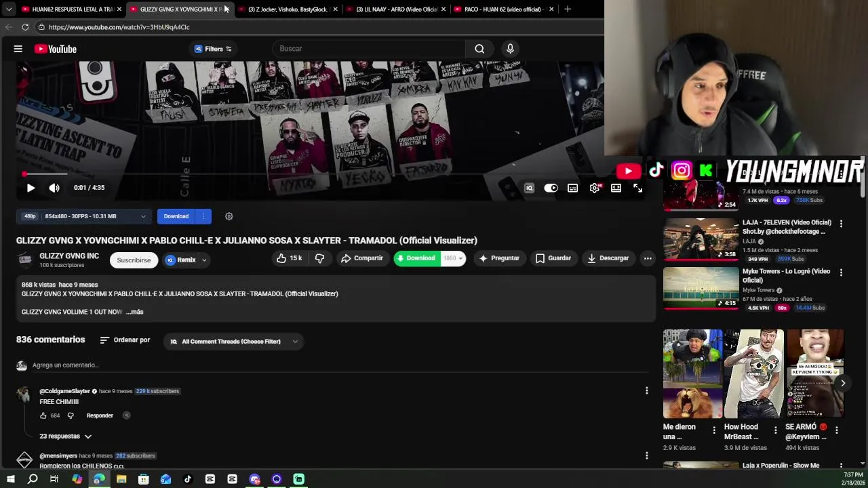Open All Comment Threads filter dropdown
The width and height of the screenshot is (868, 488).
234,342
